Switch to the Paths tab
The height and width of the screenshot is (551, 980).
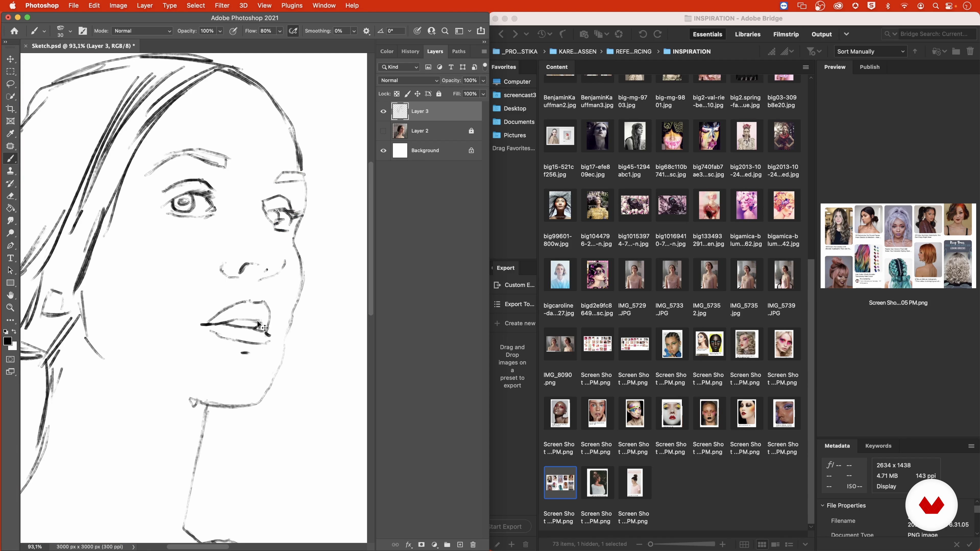point(458,52)
